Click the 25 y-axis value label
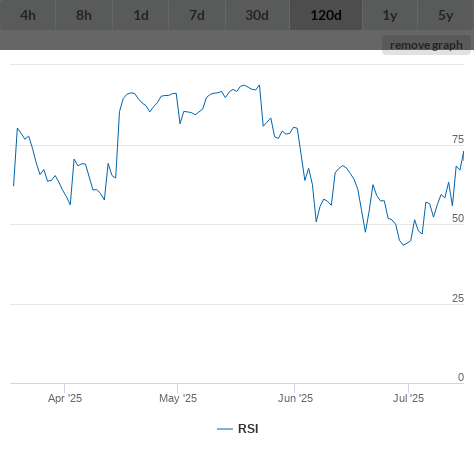Screen dimensions: 474x455 [458, 298]
